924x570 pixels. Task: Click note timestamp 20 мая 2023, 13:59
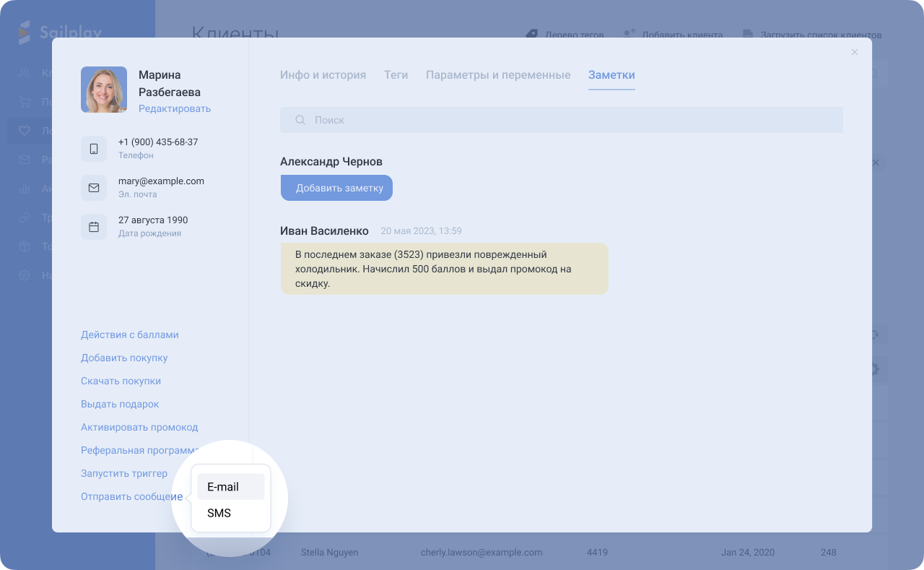tap(422, 231)
